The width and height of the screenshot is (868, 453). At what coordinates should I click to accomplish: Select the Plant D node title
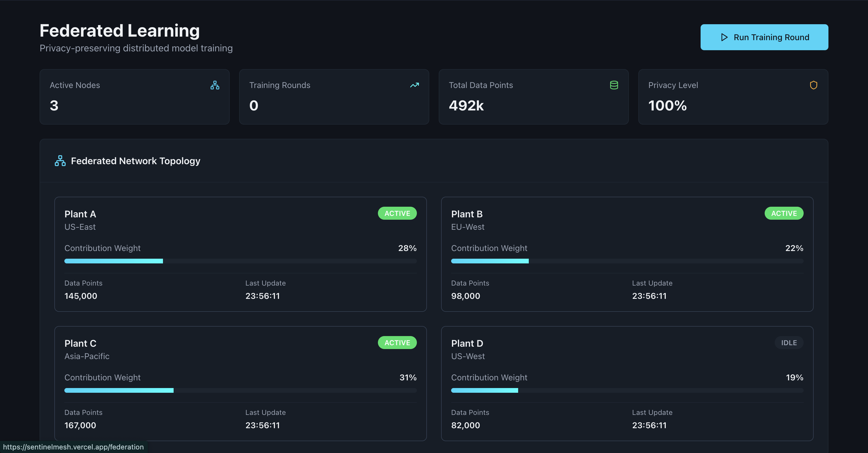467,343
